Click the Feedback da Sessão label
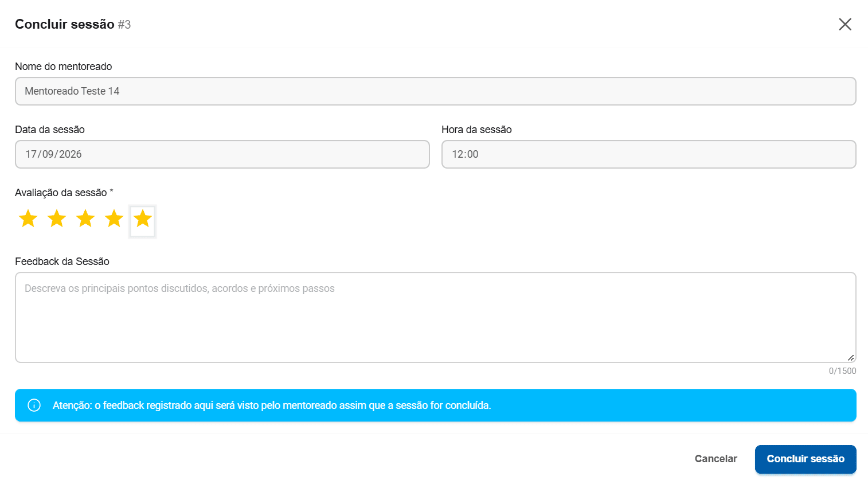The width and height of the screenshot is (868, 480). tap(62, 262)
